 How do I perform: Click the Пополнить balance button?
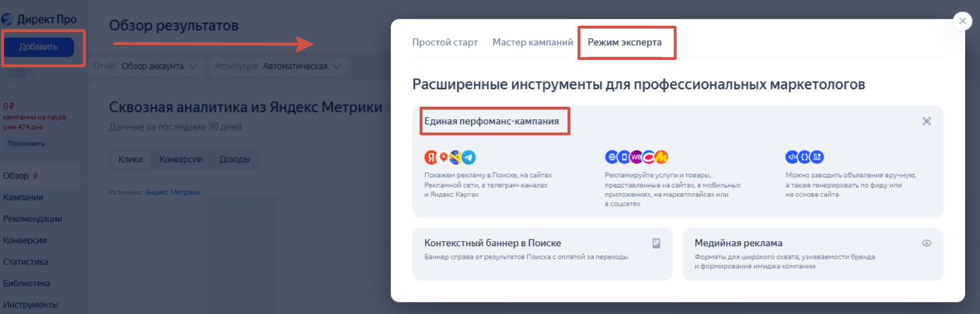27,143
